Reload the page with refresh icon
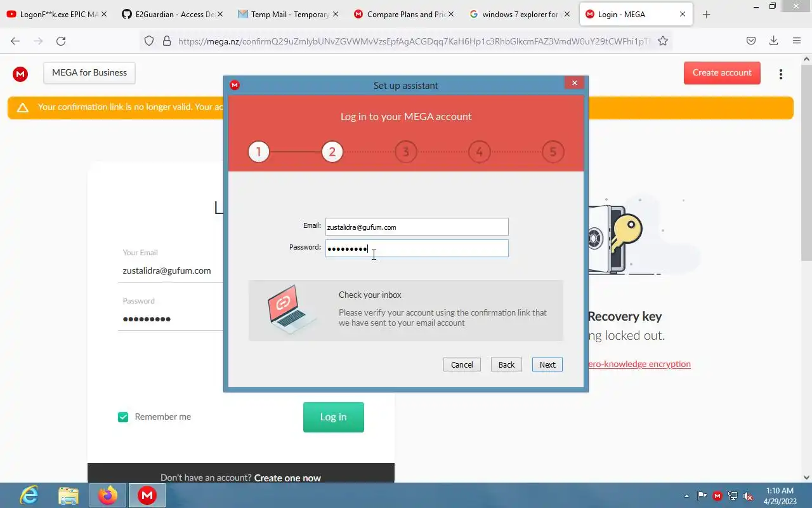 coord(61,41)
